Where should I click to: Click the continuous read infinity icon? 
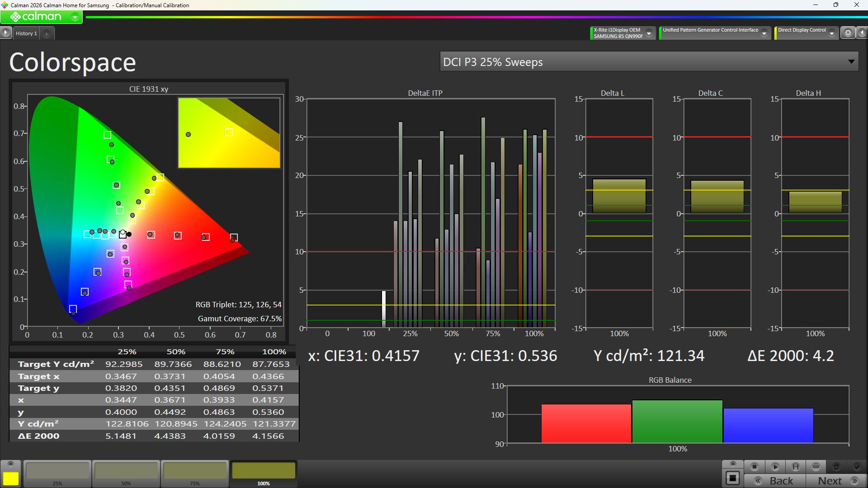click(816, 467)
